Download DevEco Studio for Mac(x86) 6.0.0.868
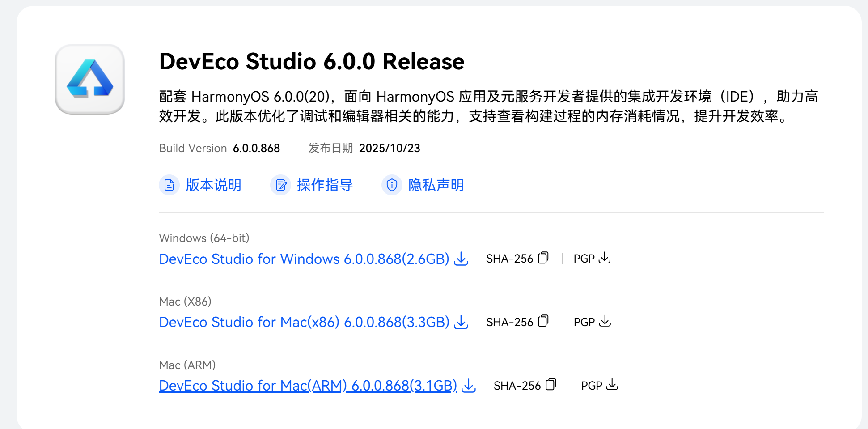Viewport: 868px width, 429px height. (x=304, y=322)
